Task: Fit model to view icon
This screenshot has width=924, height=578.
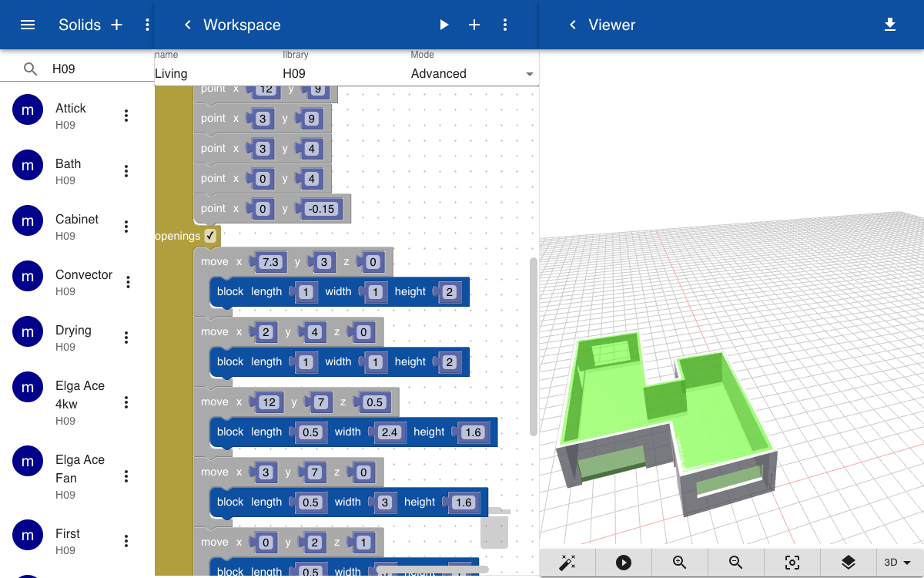Action: [x=792, y=563]
